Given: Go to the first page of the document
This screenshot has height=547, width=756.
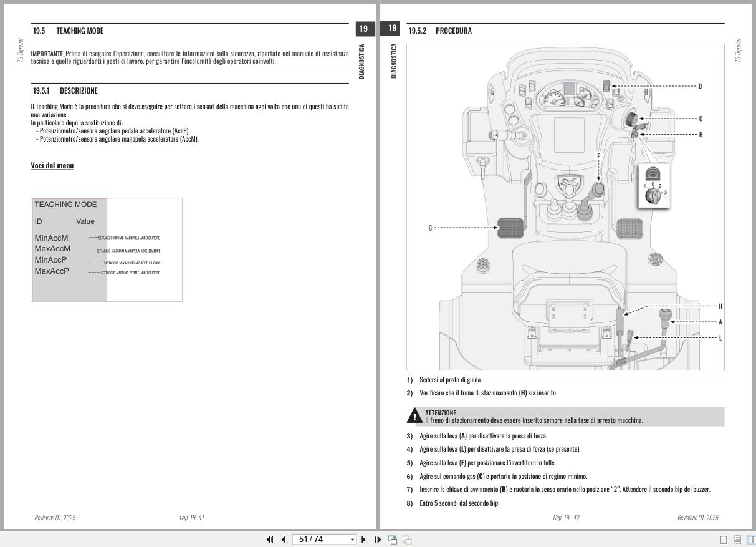Looking at the screenshot, I should pos(270,540).
